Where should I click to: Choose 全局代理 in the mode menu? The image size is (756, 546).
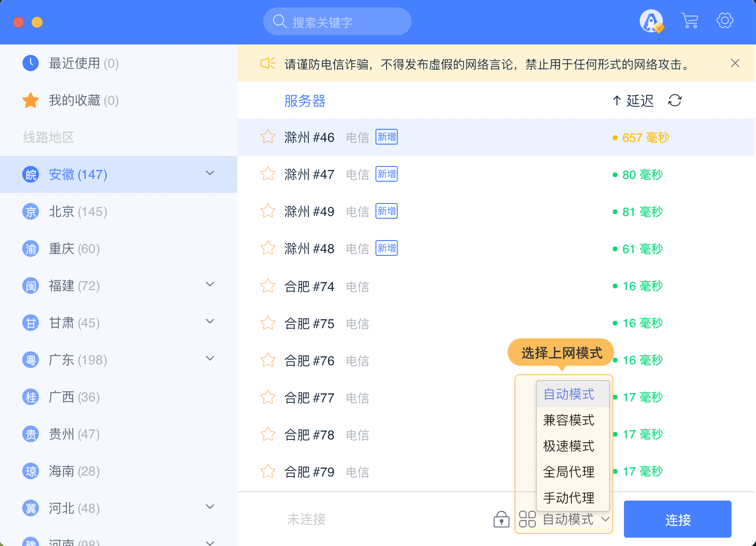point(569,472)
